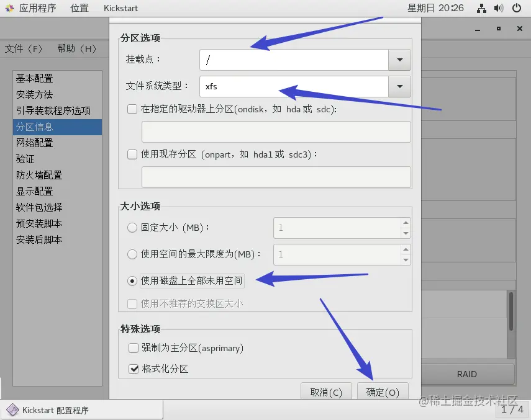Enable 使用现存分区 (onpart) checkbox
Image resolution: width=531 pixels, height=420 pixels.
click(132, 154)
